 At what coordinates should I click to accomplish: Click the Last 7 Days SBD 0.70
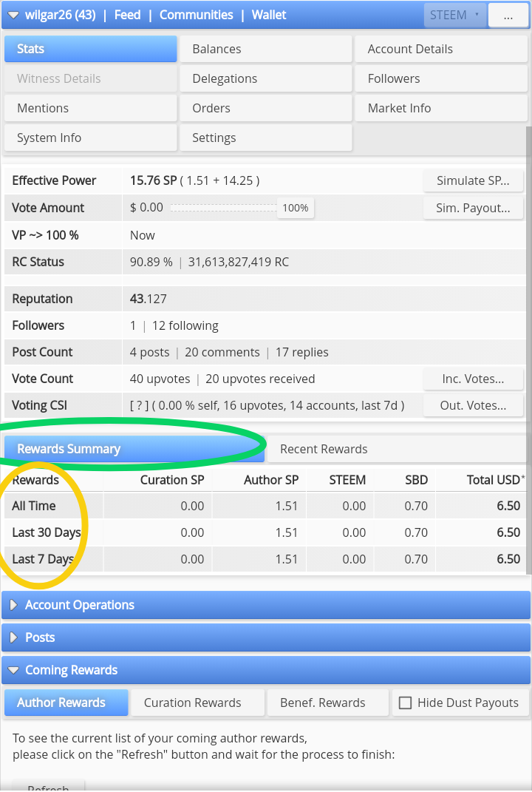(416, 560)
